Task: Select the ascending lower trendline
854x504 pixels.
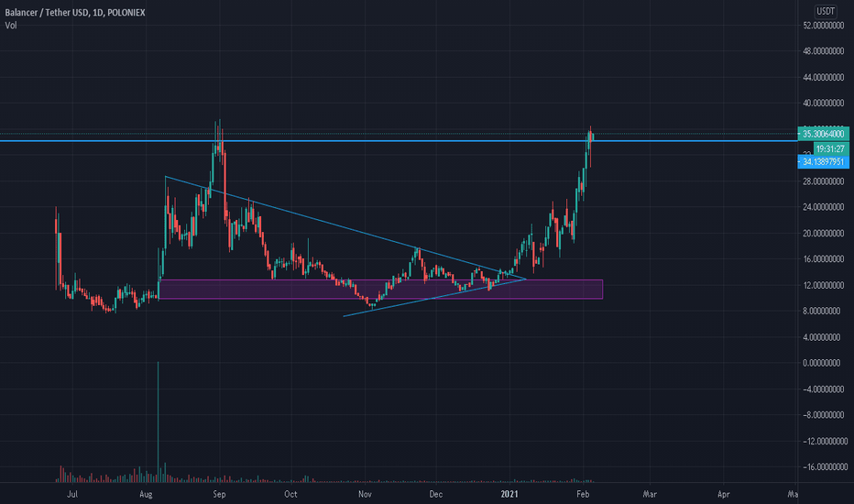Action: pos(434,298)
